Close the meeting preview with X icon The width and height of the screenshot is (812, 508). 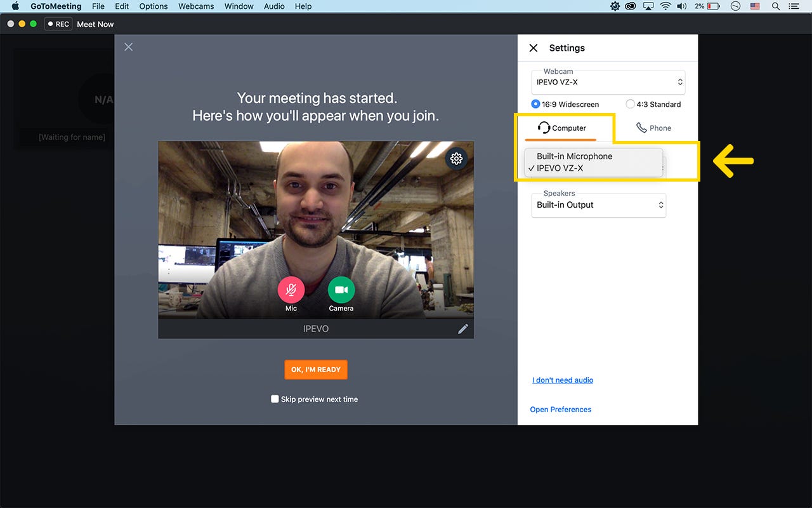[129, 47]
